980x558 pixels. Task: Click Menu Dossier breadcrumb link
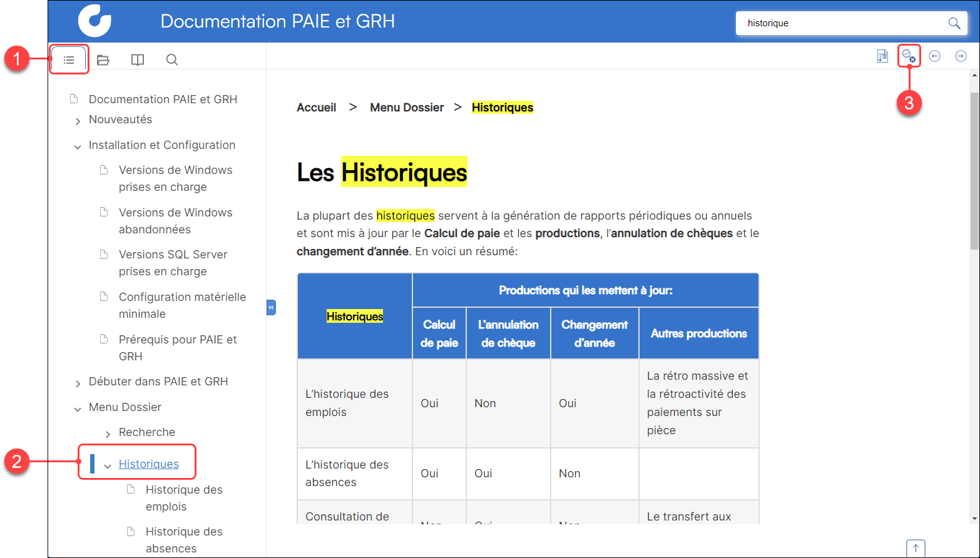point(407,108)
